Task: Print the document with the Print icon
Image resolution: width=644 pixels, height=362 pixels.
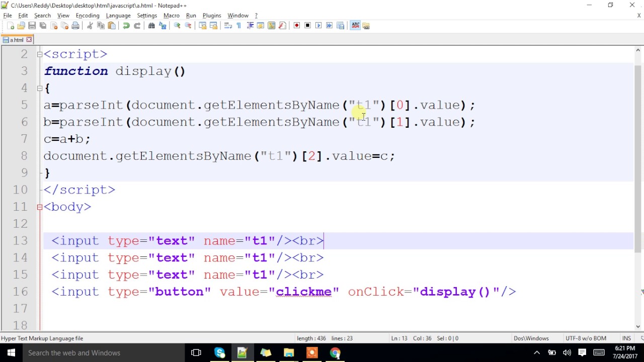Action: click(x=75, y=26)
